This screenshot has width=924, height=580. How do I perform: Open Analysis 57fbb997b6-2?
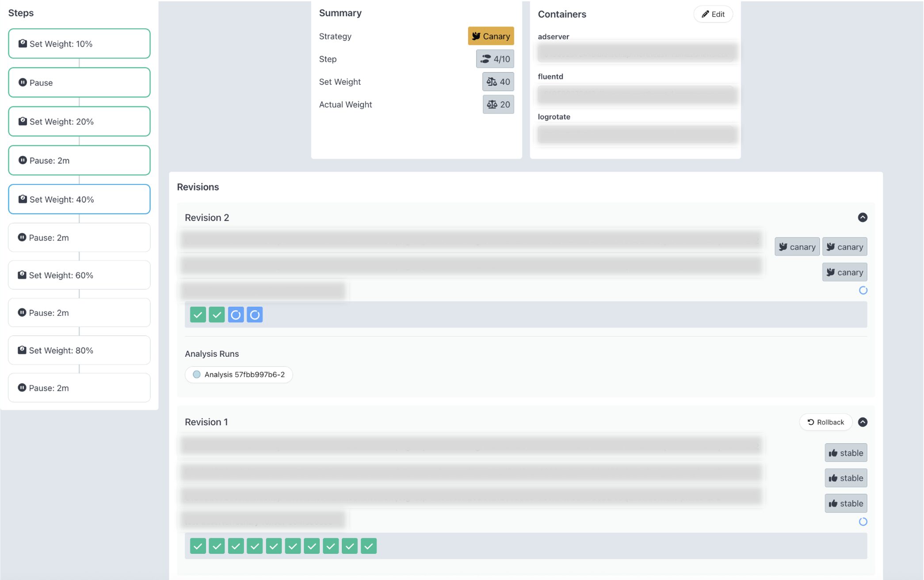pos(239,374)
